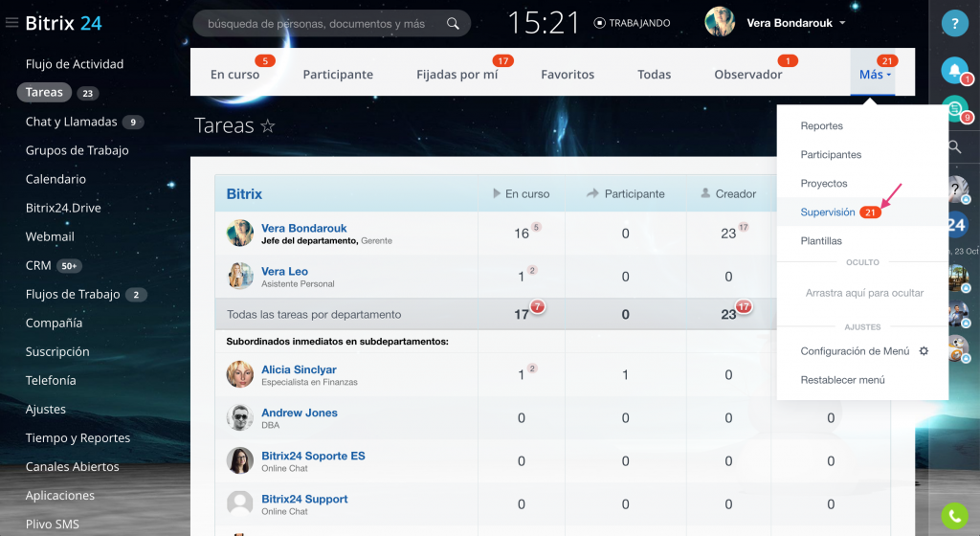The height and width of the screenshot is (536, 980).
Task: Click Bitrix24 Support placeholder avatar
Action: (x=240, y=503)
